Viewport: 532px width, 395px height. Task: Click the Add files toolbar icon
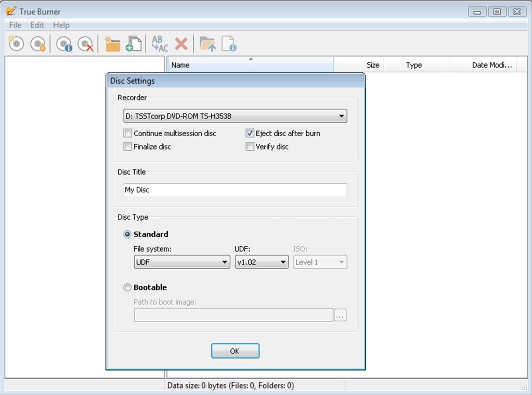[134, 44]
